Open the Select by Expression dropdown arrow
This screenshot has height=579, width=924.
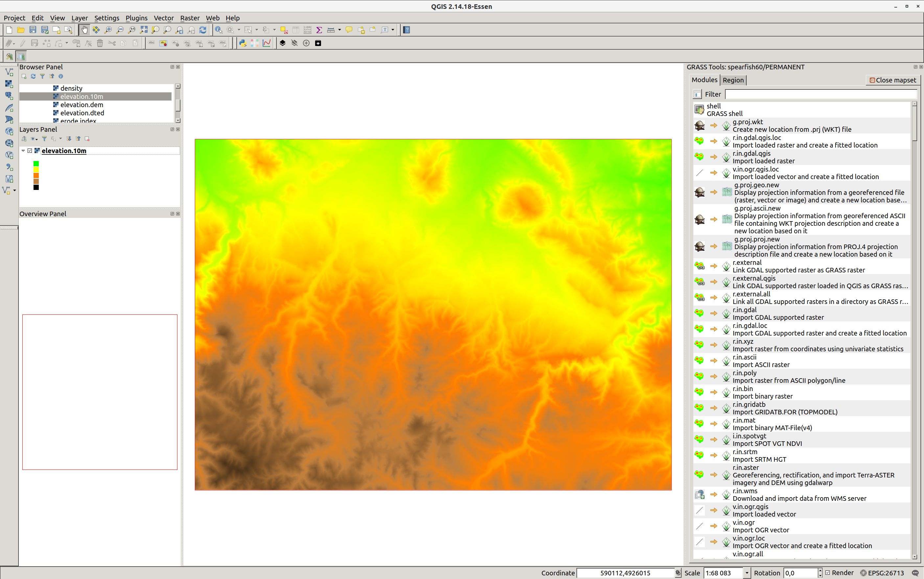coord(274,30)
